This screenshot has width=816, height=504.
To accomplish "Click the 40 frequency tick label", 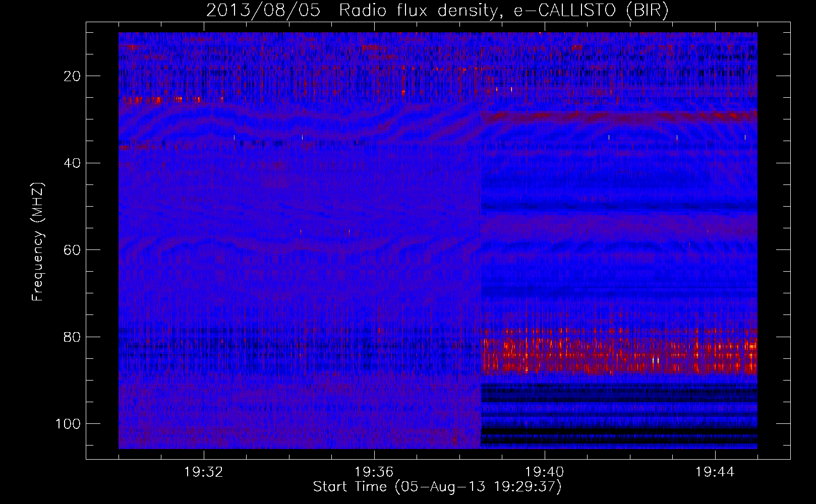I will (x=73, y=163).
